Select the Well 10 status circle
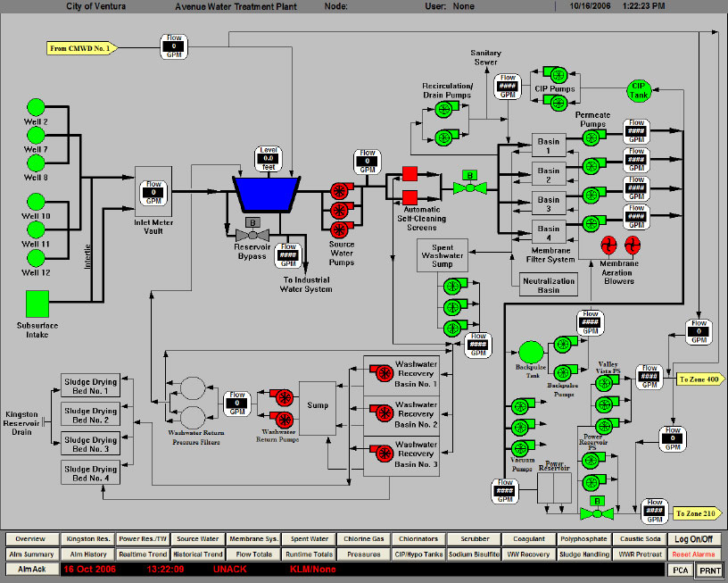 coord(36,202)
